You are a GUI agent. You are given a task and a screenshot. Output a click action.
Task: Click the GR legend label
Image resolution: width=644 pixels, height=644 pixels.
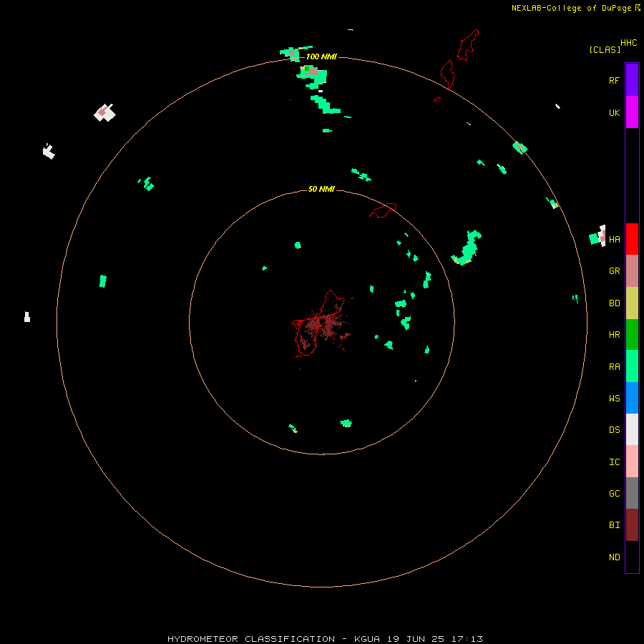click(614, 271)
